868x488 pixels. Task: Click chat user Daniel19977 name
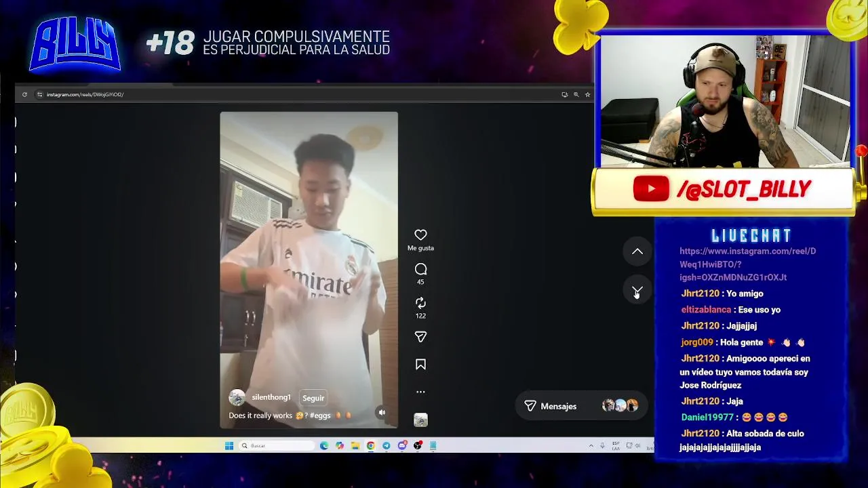(x=707, y=418)
